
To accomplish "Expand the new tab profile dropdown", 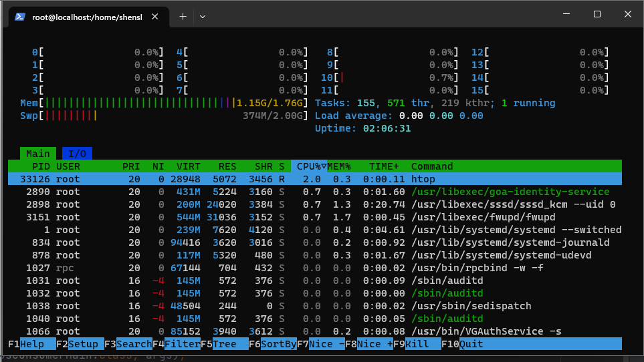I will (x=203, y=17).
